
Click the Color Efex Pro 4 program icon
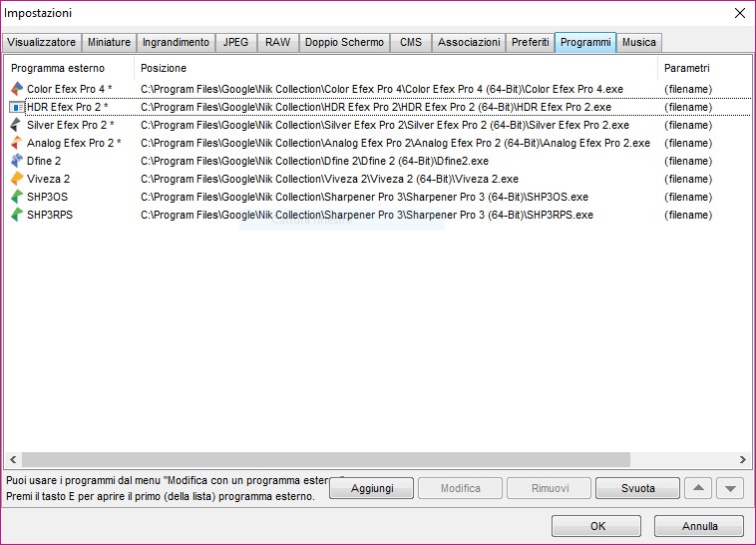17,89
